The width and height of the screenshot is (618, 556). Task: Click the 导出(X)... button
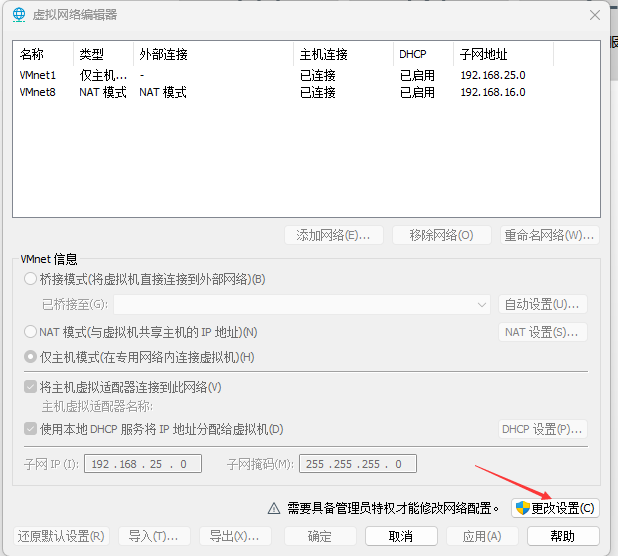235,536
